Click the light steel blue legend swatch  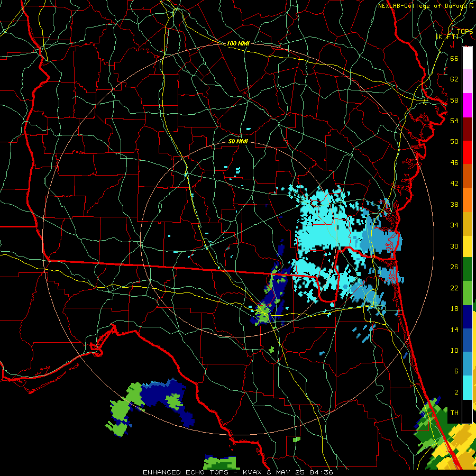pyautogui.click(x=467, y=364)
